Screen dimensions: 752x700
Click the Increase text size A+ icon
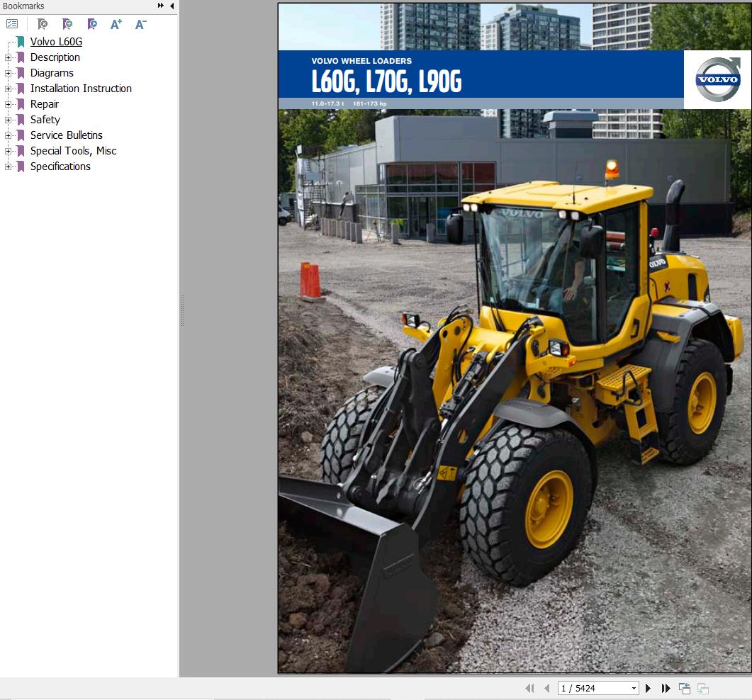tap(116, 24)
